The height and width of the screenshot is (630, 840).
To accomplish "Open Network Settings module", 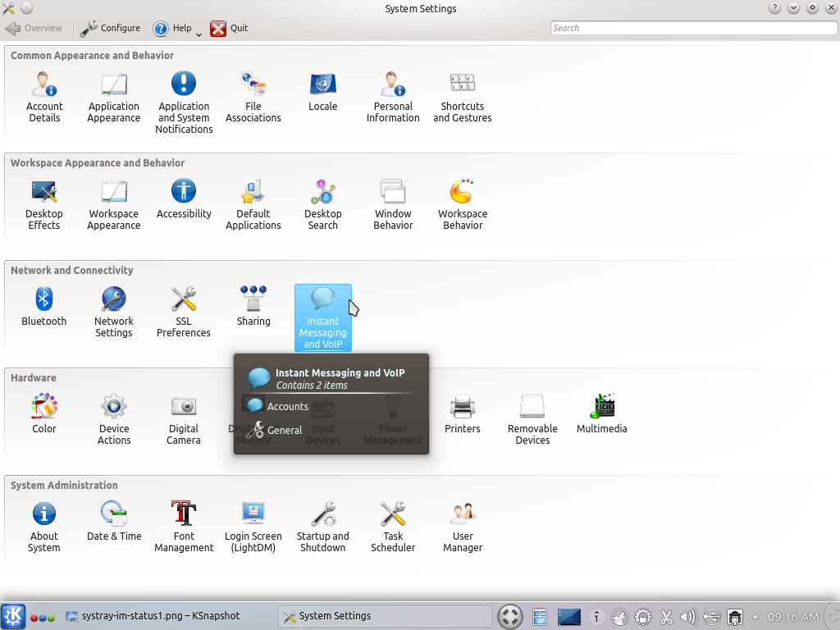I will click(113, 313).
